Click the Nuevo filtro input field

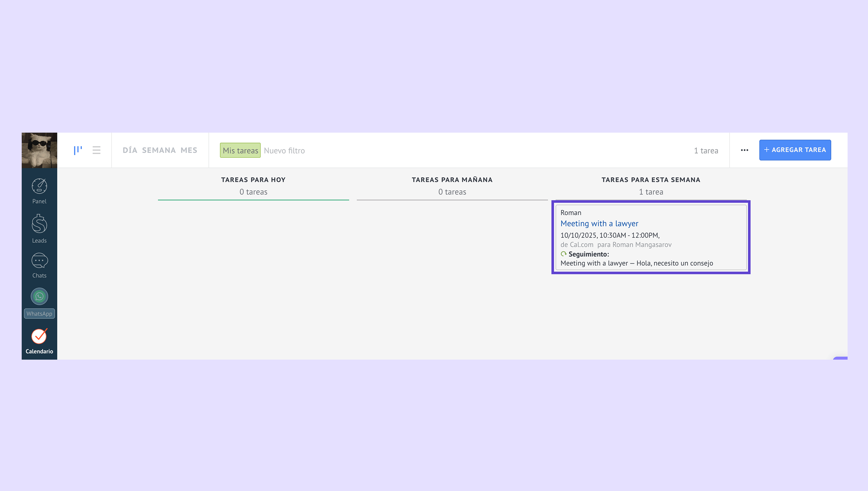click(x=284, y=151)
